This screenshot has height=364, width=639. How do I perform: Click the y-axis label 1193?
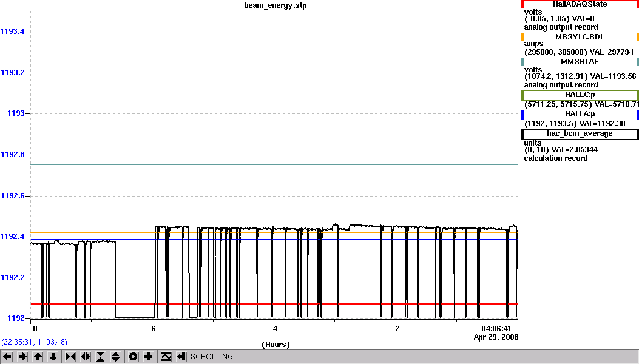pos(16,113)
